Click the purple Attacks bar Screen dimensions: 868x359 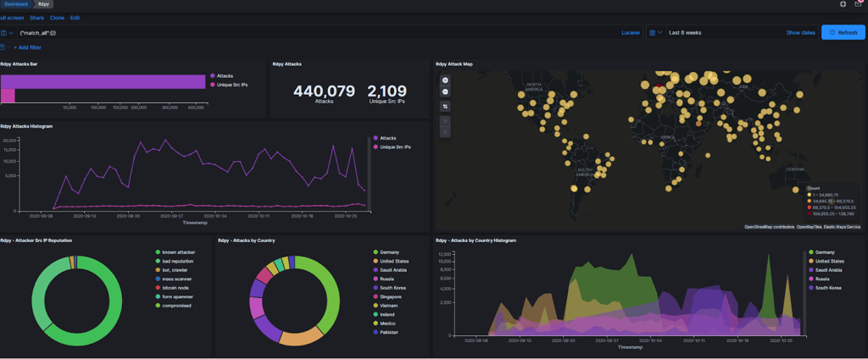click(103, 81)
